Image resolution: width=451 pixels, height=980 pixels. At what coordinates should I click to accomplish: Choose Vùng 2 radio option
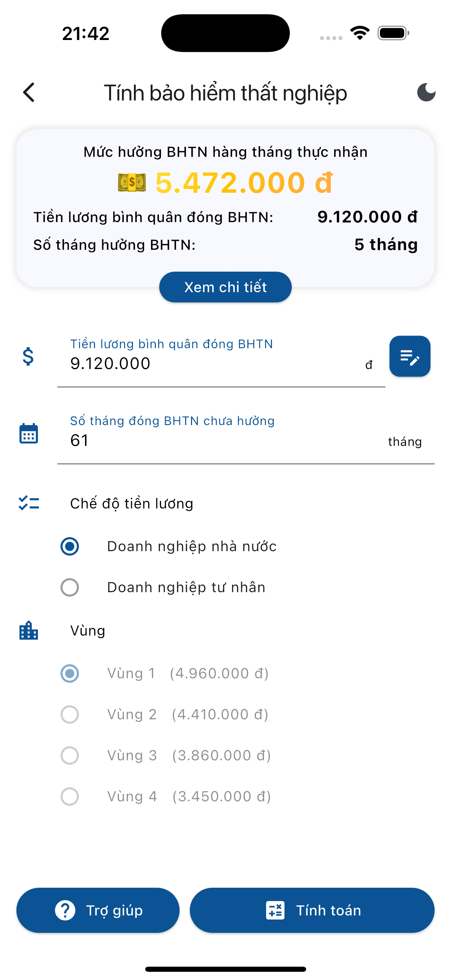click(x=70, y=714)
